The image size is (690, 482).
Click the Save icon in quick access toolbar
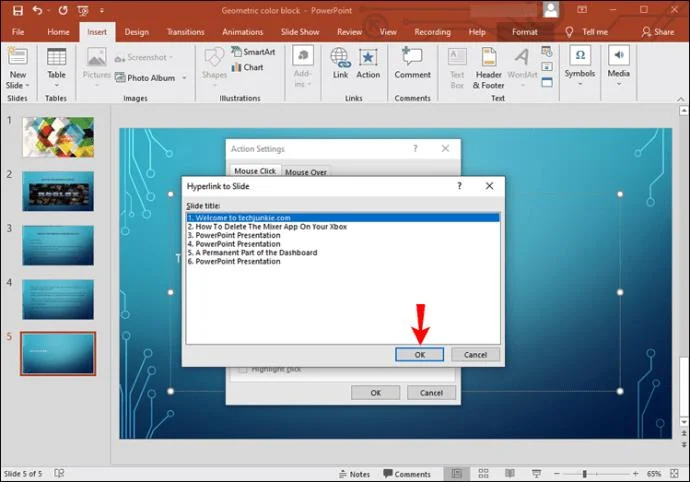18,10
